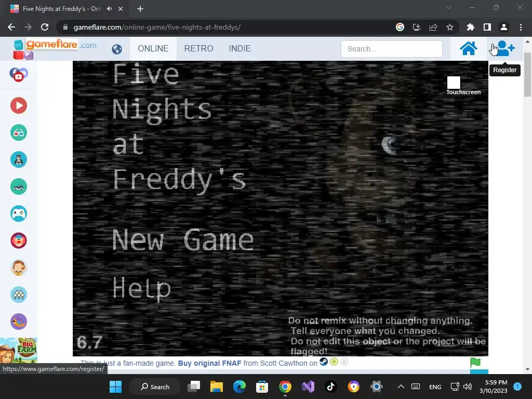Viewport: 532px width, 399px height.
Task: Open Visual Studio from taskbar
Action: click(308, 387)
